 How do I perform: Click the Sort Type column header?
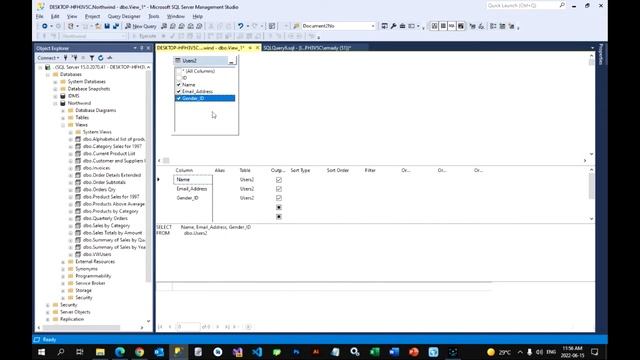300,170
